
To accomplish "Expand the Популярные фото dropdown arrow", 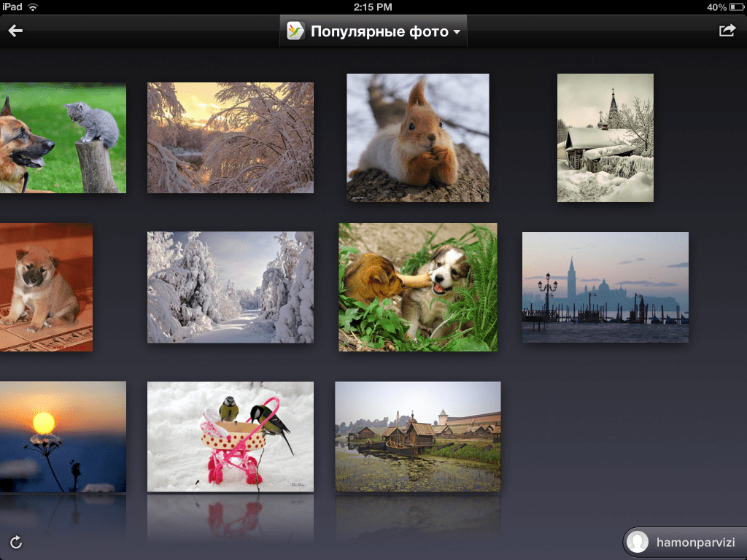I will [x=457, y=32].
